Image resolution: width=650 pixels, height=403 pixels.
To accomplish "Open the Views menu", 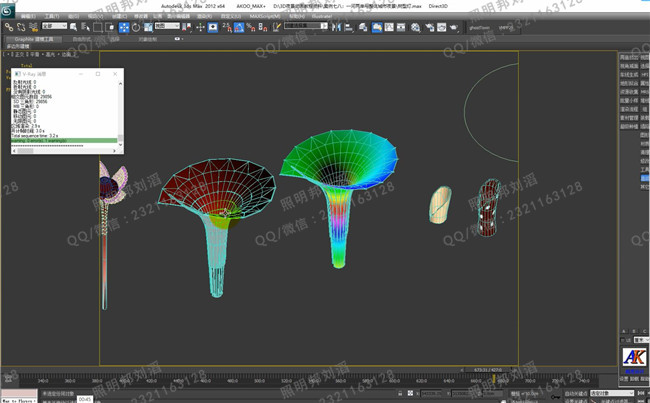I will [95, 16].
